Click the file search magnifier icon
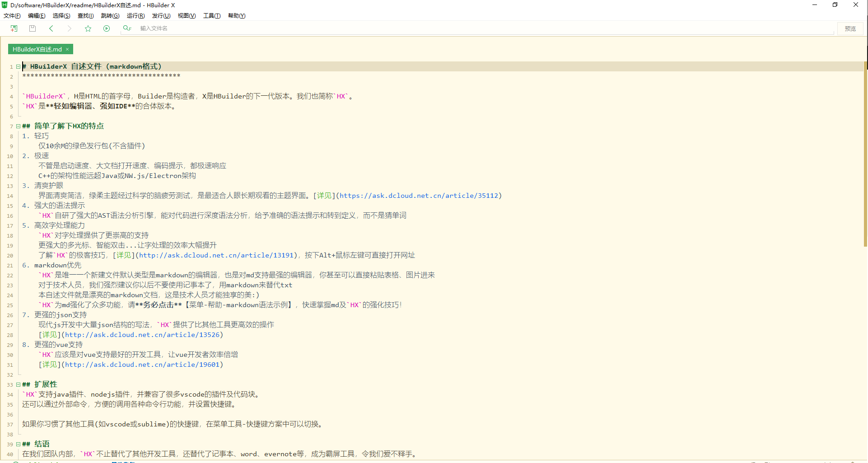The width and height of the screenshot is (868, 463). [127, 28]
